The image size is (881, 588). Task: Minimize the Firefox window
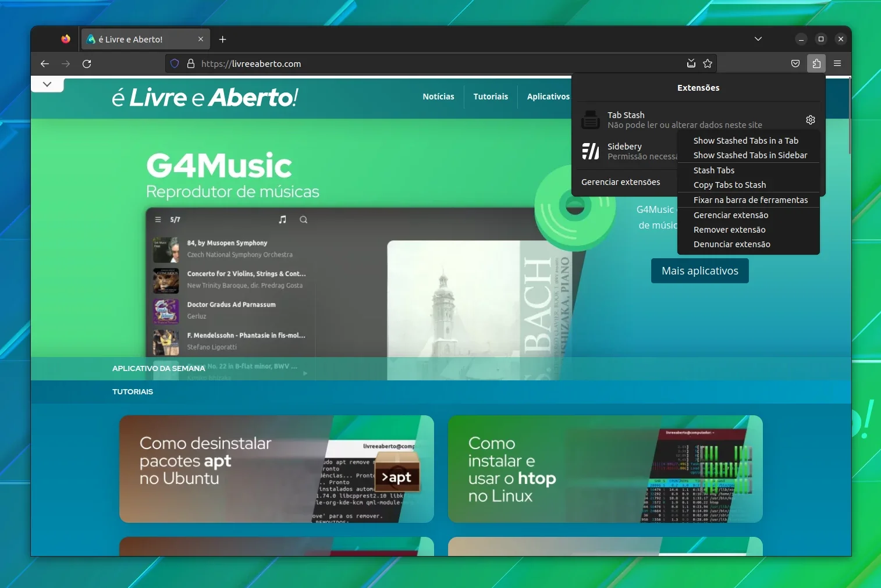801,39
